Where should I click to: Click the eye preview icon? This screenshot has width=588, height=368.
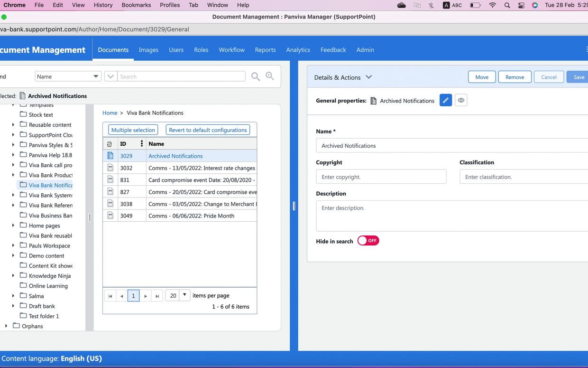coord(461,100)
